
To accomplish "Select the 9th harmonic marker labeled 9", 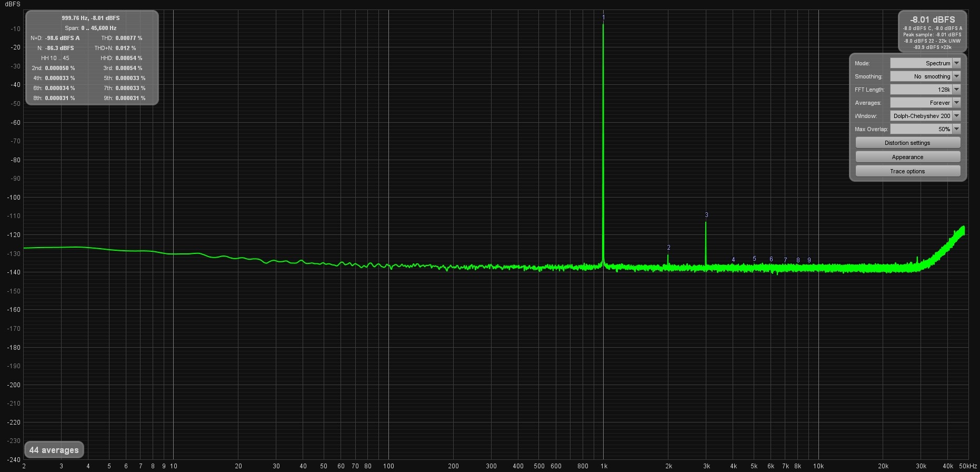I will click(x=809, y=260).
